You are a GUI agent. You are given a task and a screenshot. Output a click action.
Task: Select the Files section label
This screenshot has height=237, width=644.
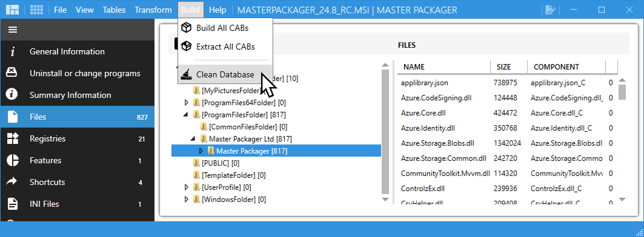38,117
